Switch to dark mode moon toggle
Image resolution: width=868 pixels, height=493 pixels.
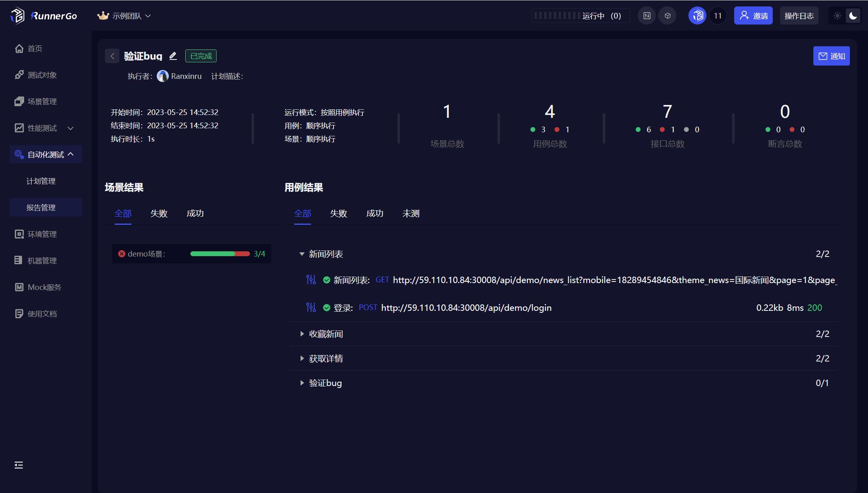[853, 16]
